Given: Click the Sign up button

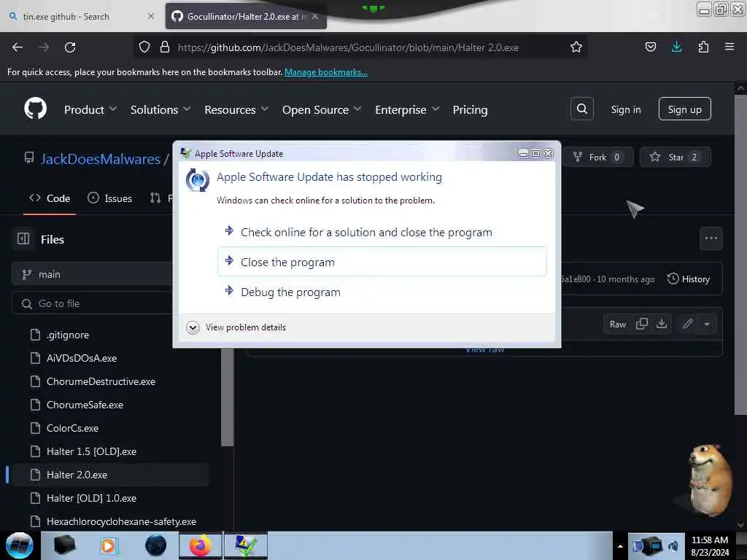Looking at the screenshot, I should tap(684, 109).
